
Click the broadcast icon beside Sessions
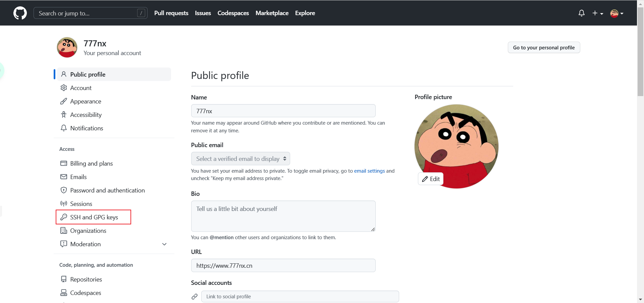64,204
